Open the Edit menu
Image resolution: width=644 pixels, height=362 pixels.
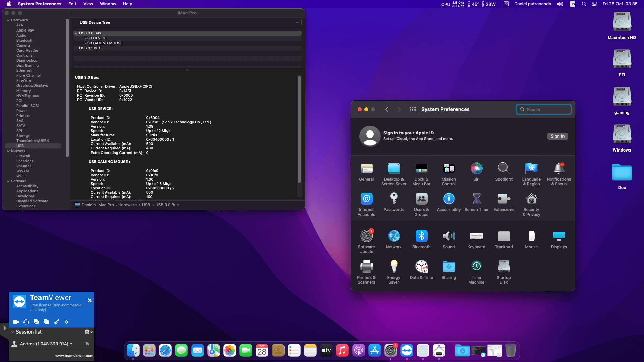coord(72,4)
